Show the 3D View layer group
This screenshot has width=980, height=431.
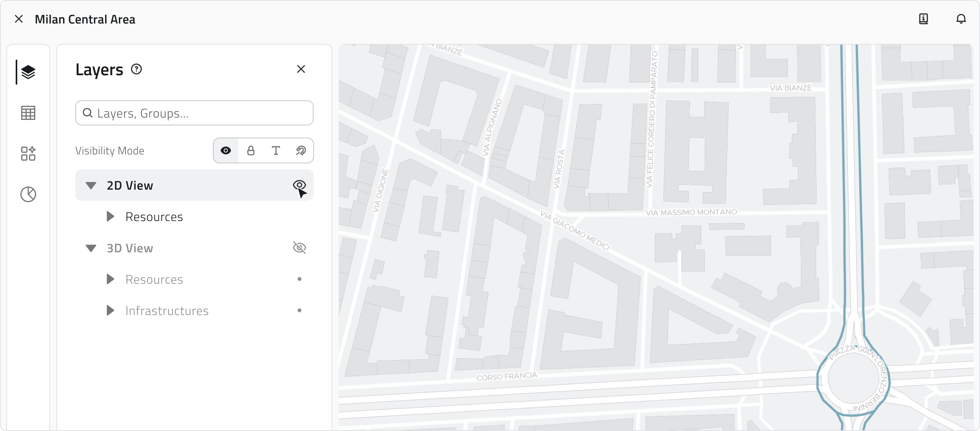click(x=299, y=248)
